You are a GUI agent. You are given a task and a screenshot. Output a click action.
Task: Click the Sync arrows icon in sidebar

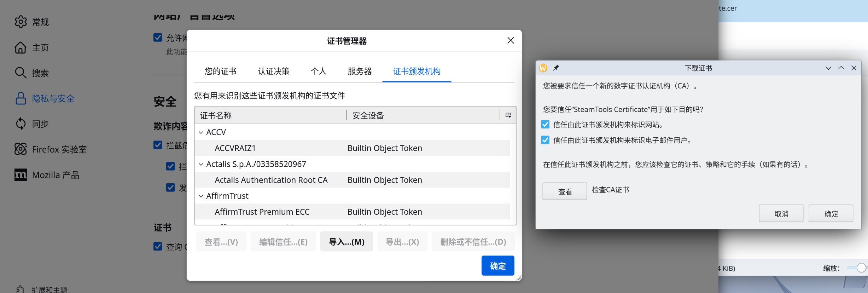coord(21,124)
